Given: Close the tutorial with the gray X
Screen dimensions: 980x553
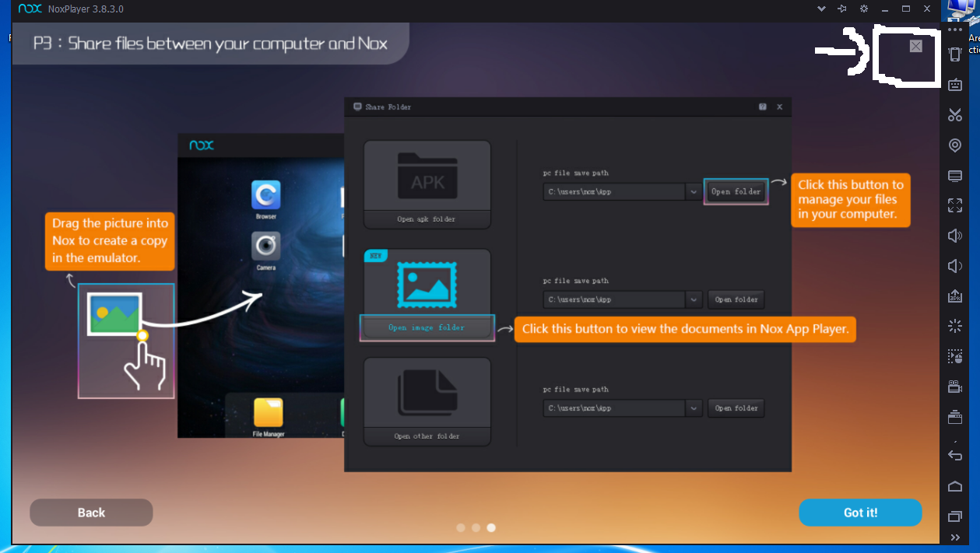Looking at the screenshot, I should point(916,46).
